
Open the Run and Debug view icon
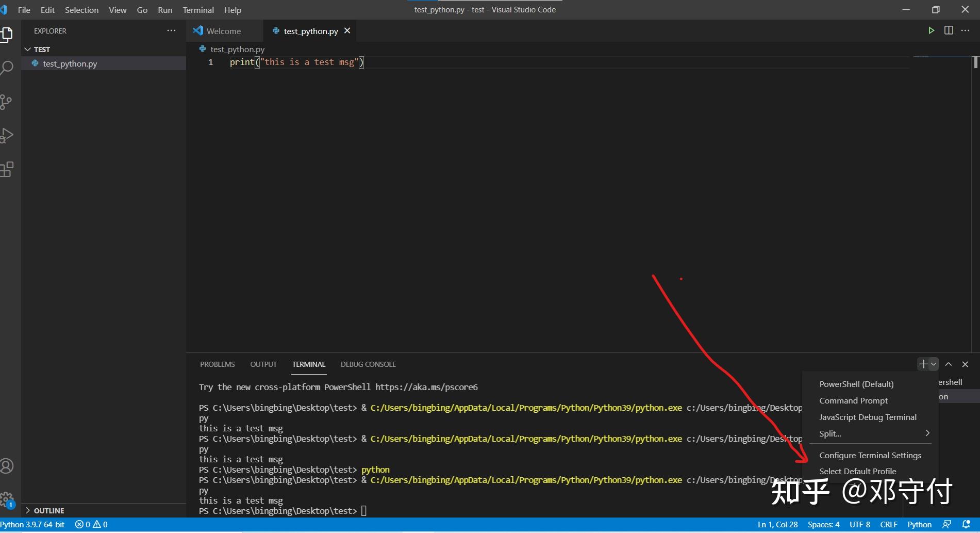pyautogui.click(x=7, y=135)
